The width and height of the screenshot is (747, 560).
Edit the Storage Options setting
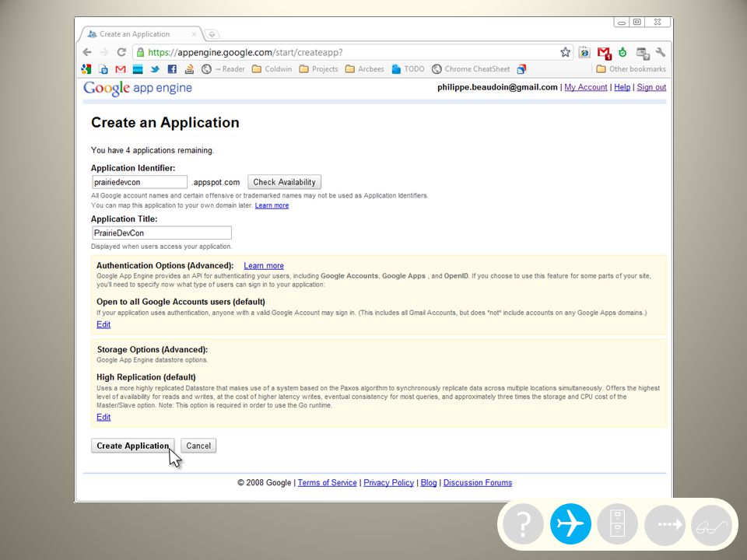(103, 417)
